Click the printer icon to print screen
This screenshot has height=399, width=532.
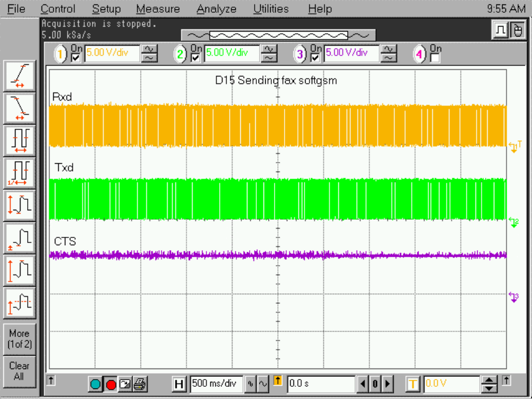pos(140,385)
